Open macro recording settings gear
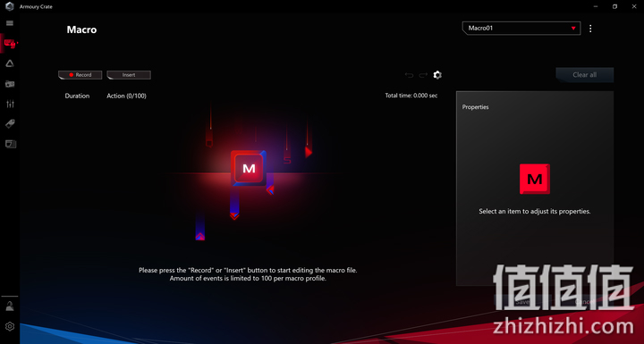644x344 pixels. [x=437, y=75]
